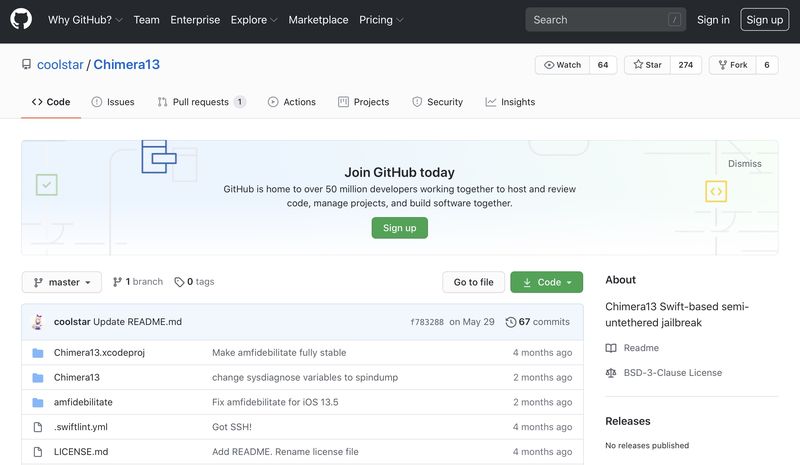The height and width of the screenshot is (465, 800).
Task: Focus the Search input field
Action: tap(606, 20)
